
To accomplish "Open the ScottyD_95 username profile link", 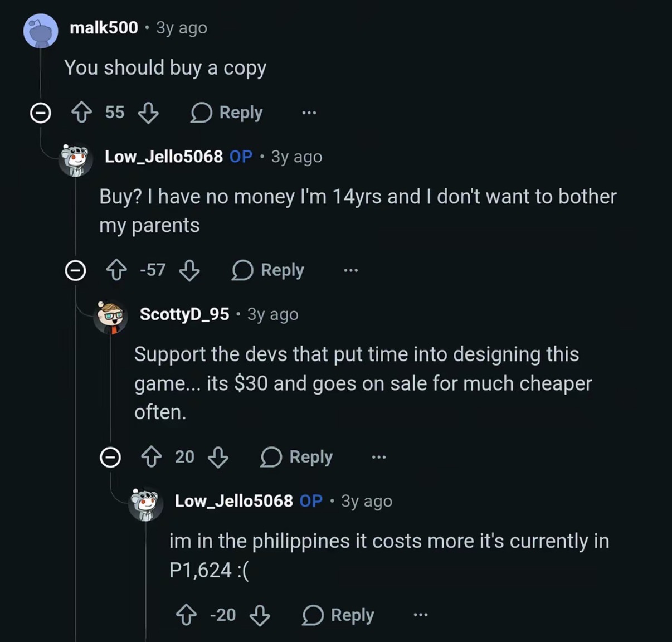I will pos(184,314).
